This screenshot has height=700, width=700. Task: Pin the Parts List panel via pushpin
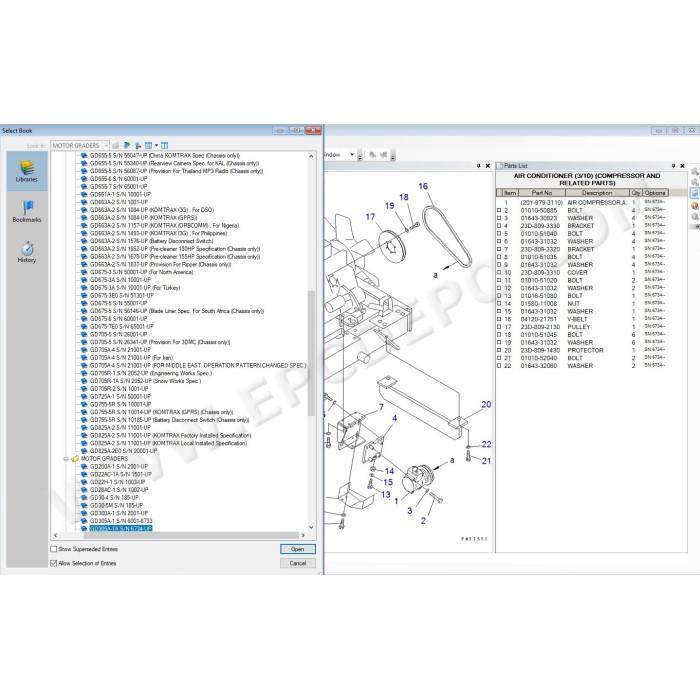[673, 166]
